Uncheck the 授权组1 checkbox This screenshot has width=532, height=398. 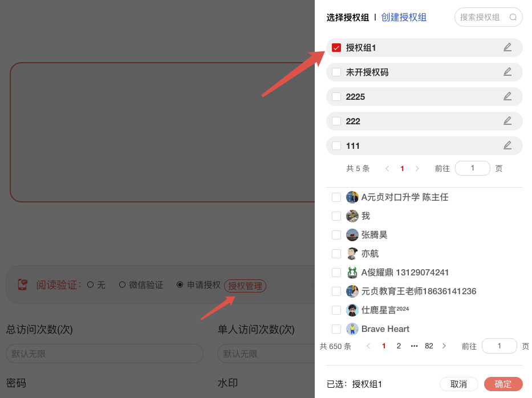point(336,48)
